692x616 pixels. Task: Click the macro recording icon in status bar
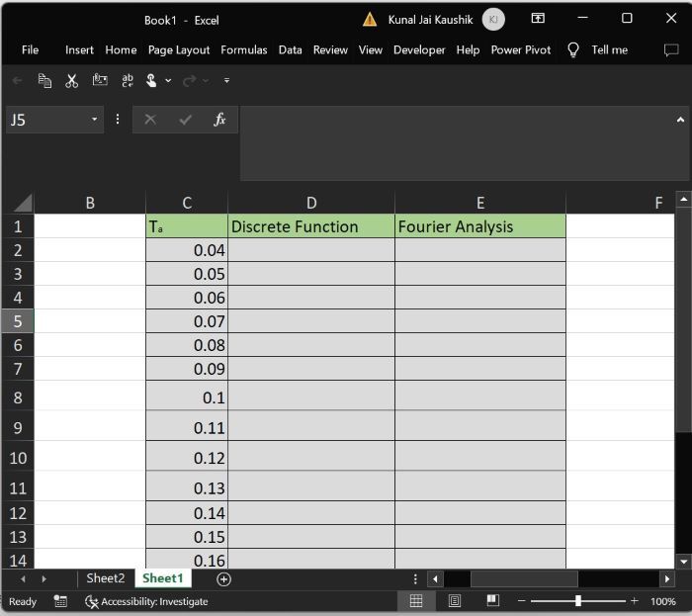tap(60, 601)
